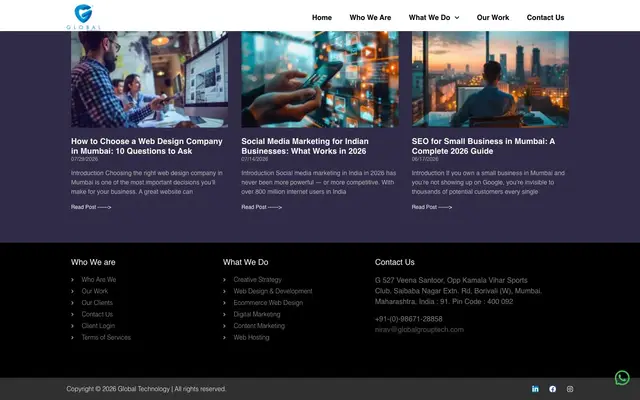Open Ecommerce Web Design footer link
640x400 pixels.
268,302
